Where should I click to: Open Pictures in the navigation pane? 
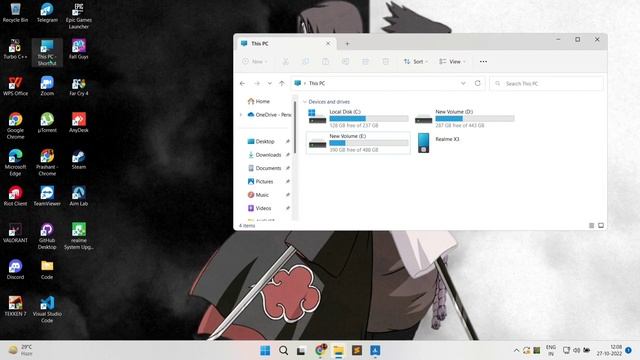click(260, 181)
